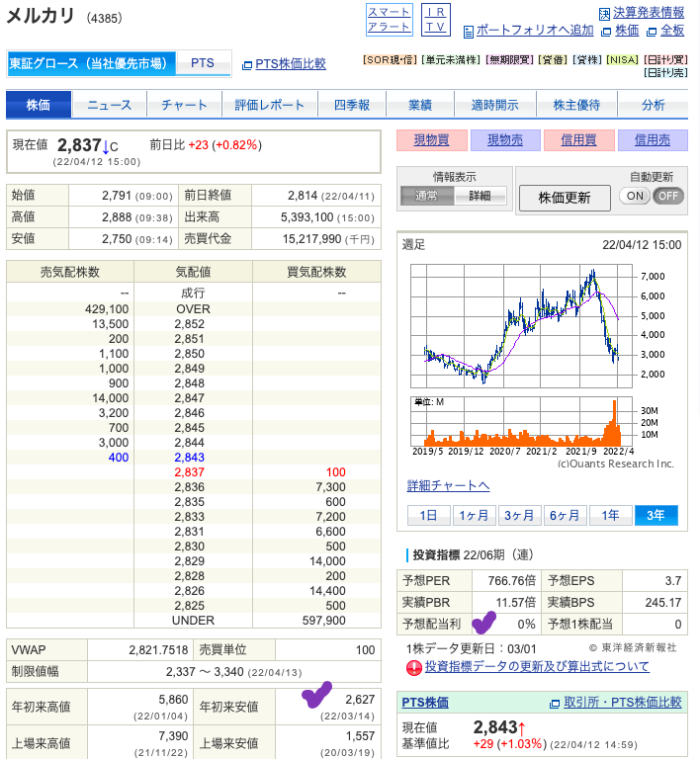700x759 pixels.
Task: Click the 現物買 button
Action: 432,140
